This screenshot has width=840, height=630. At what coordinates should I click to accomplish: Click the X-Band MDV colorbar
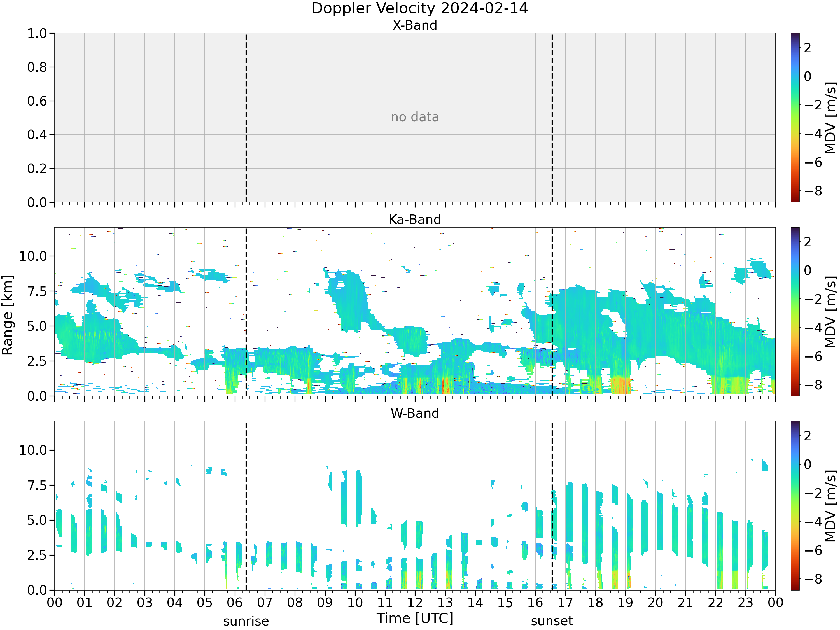point(795,117)
